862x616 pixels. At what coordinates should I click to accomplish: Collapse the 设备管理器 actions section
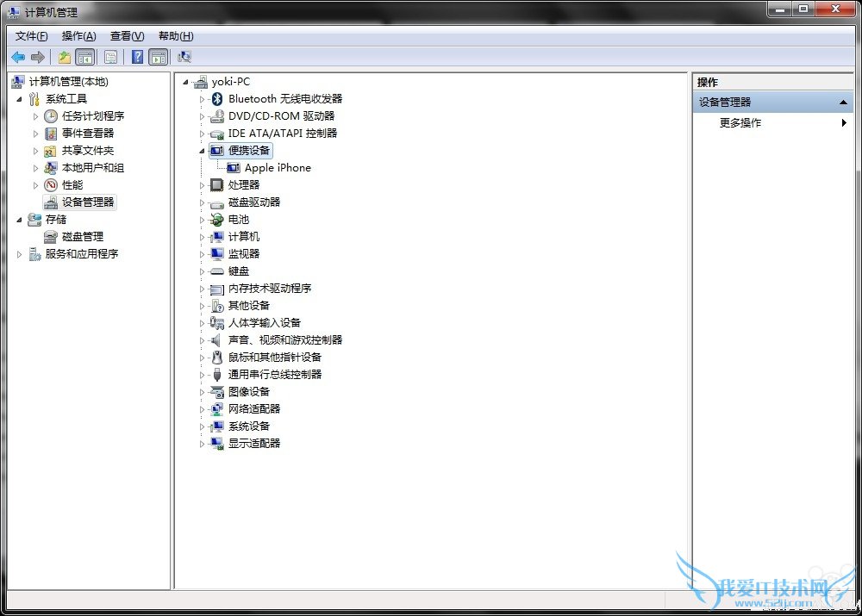[x=843, y=103]
